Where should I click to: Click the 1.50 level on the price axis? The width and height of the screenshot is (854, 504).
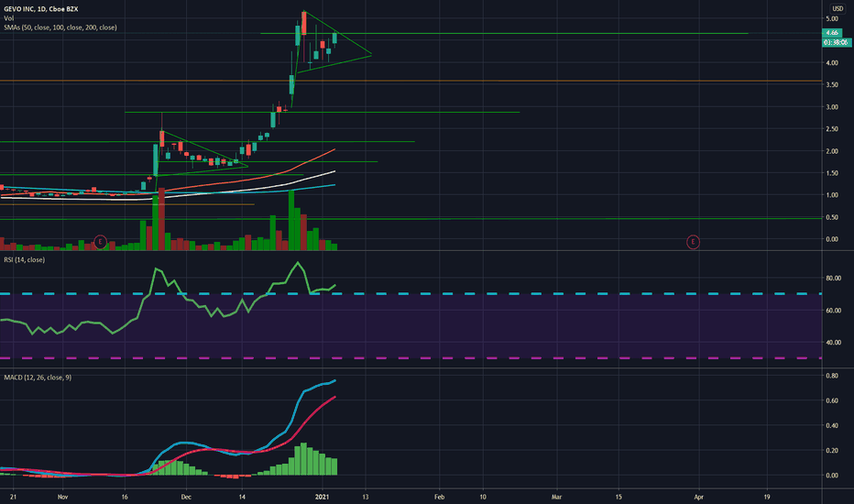832,173
